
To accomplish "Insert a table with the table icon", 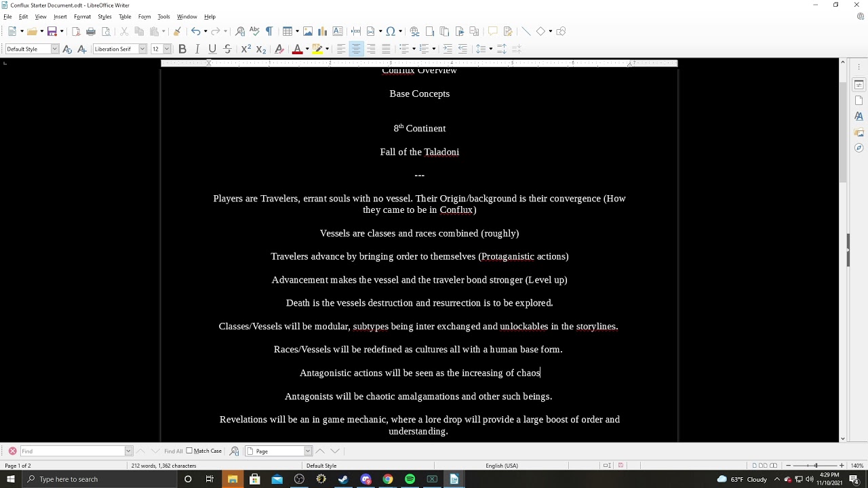I will pyautogui.click(x=288, y=31).
